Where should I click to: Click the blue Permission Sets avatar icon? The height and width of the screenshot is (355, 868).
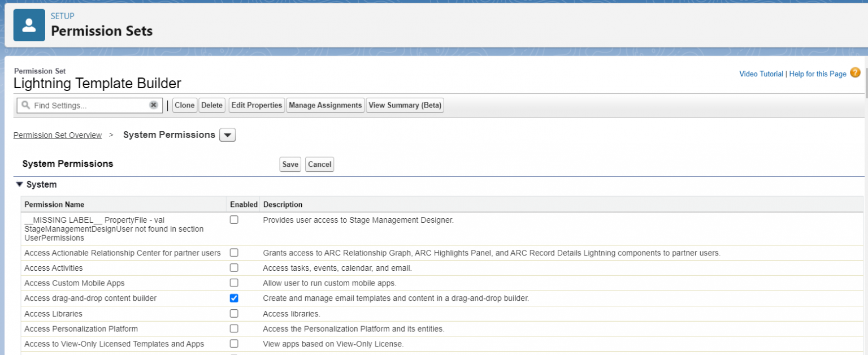(29, 25)
